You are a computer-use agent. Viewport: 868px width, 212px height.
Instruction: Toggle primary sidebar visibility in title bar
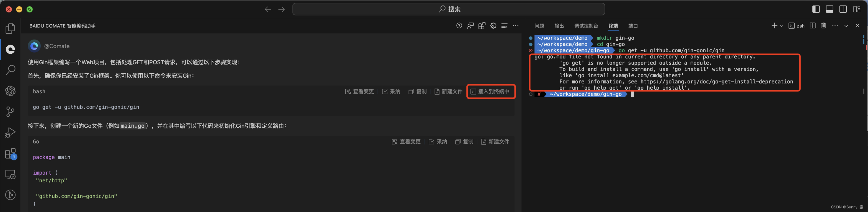816,9
